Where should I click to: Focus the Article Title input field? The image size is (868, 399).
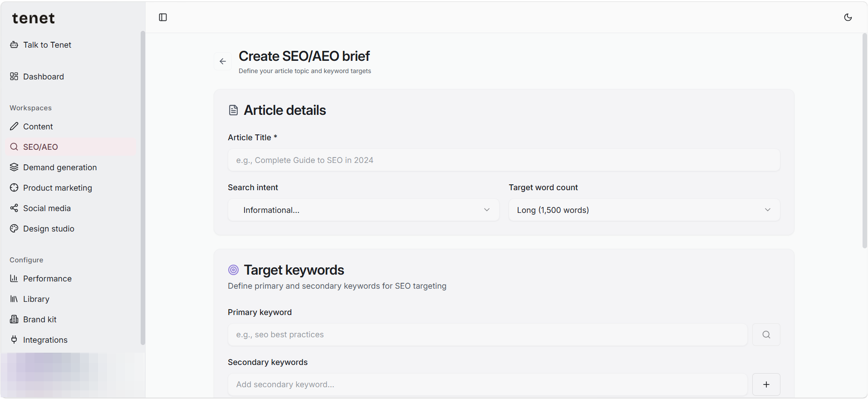[504, 160]
